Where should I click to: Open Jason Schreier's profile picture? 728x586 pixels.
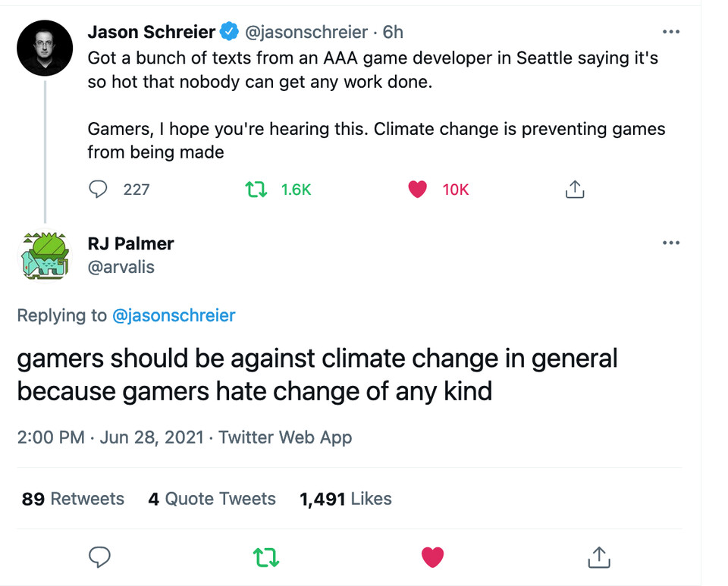pos(45,46)
